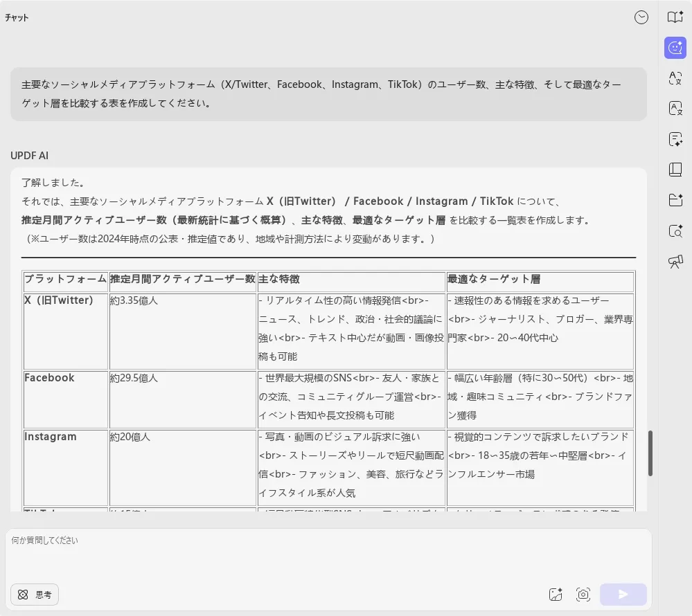The width and height of the screenshot is (692, 616).
Task: Select the reading book tool in sidebar
Action: (x=675, y=170)
